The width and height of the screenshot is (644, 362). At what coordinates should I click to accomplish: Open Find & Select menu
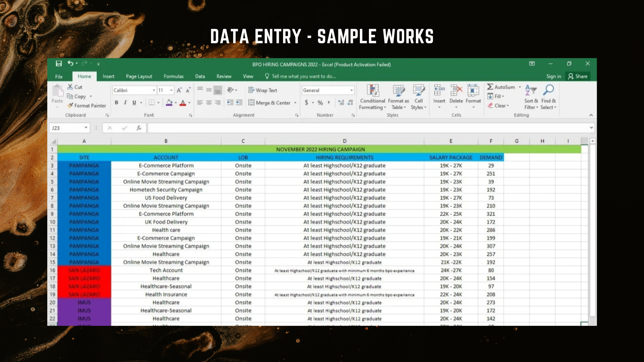point(548,97)
